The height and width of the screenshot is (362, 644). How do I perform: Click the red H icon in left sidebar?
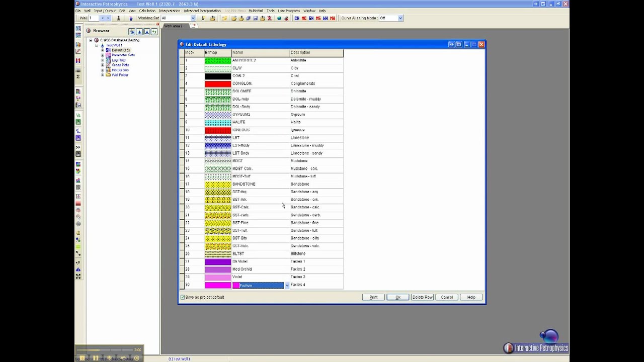[x=78, y=61]
